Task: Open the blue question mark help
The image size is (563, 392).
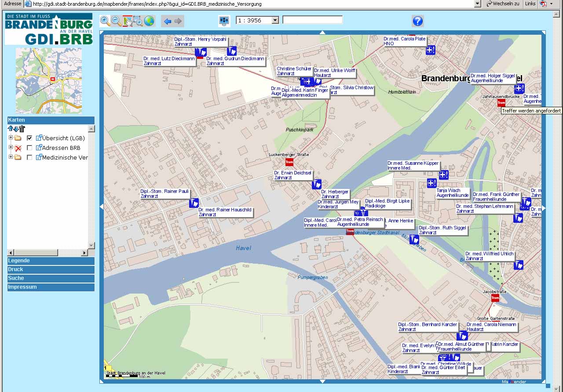Action: tap(417, 21)
